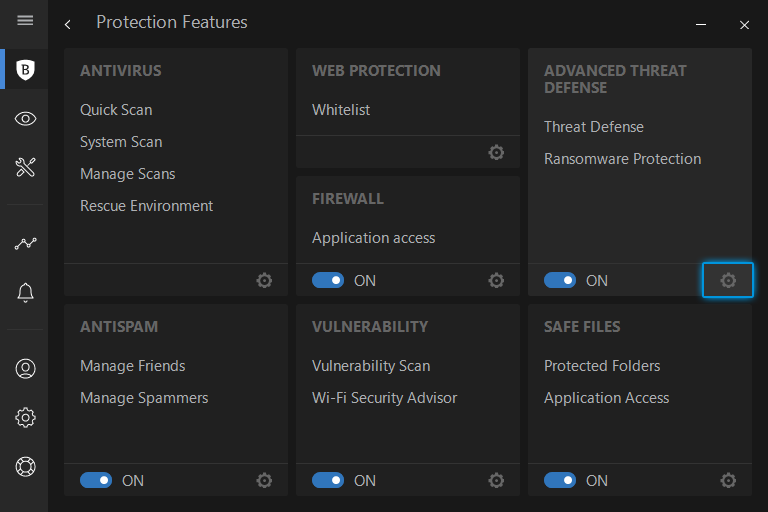This screenshot has height=512, width=768.
Task: Turn off the Antispam switch
Action: [96, 480]
